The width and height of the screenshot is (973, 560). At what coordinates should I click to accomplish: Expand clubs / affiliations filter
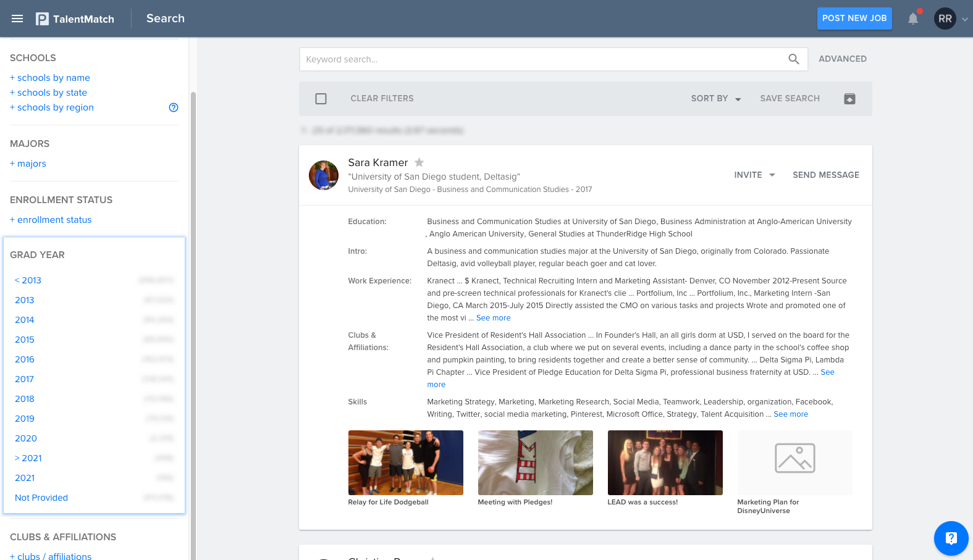point(51,556)
